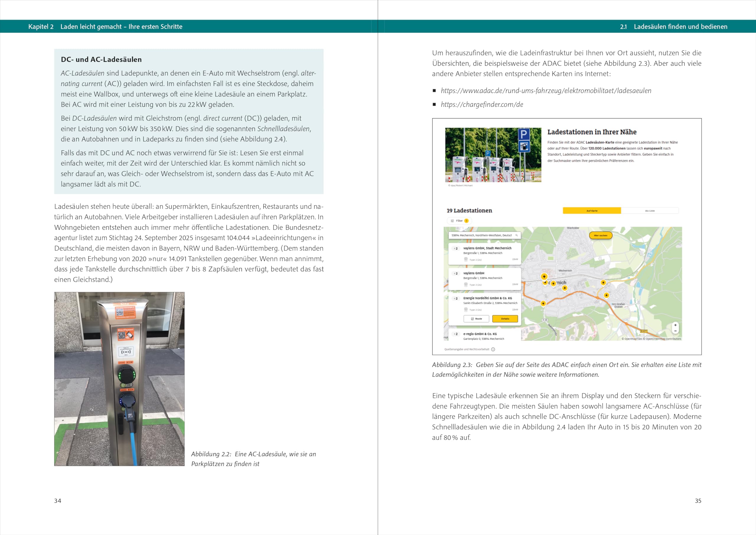This screenshot has width=756, height=535.
Task: Click the 22kW value in the Energie Nordeifel card
Action: (x=515, y=309)
